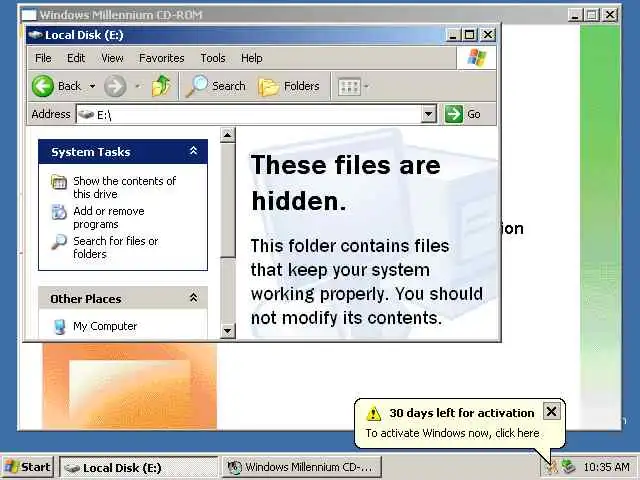Click the My Computer icon

60,327
